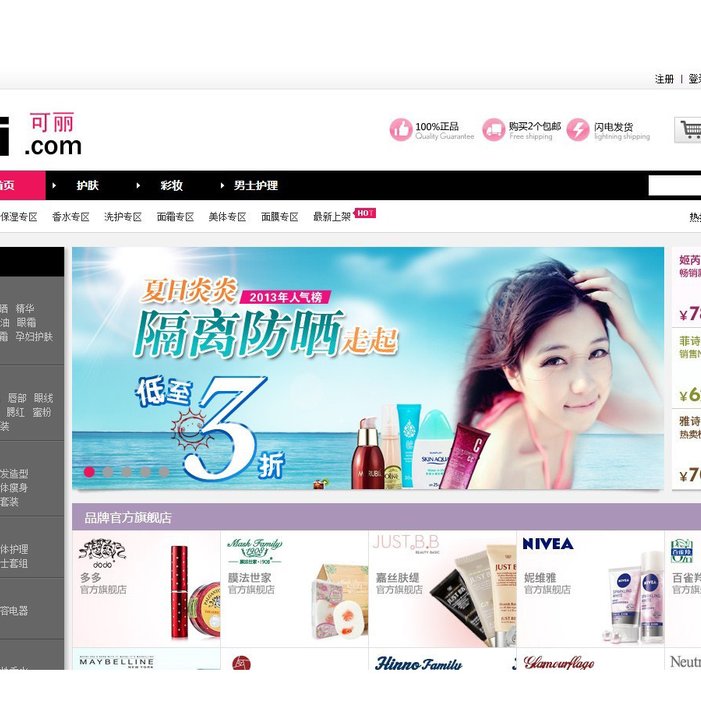This screenshot has width=701, height=701.
Task: Open the 多多 官方旗舰店 store card
Action: [x=146, y=588]
